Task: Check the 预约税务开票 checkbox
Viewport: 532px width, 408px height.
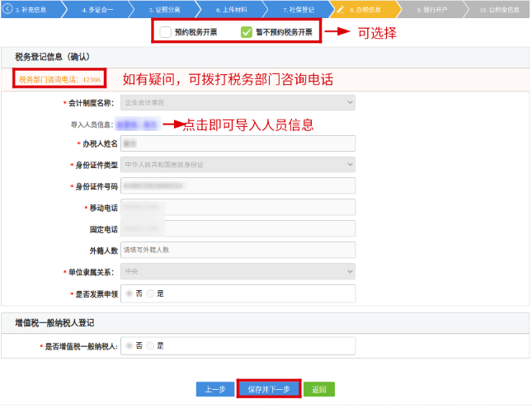Action: [x=165, y=32]
